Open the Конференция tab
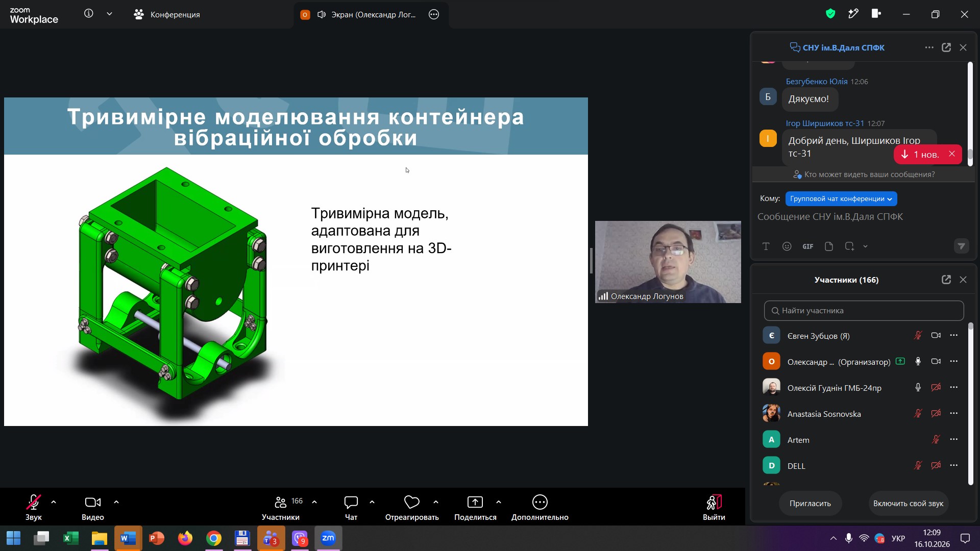This screenshot has width=980, height=551. [x=167, y=14]
